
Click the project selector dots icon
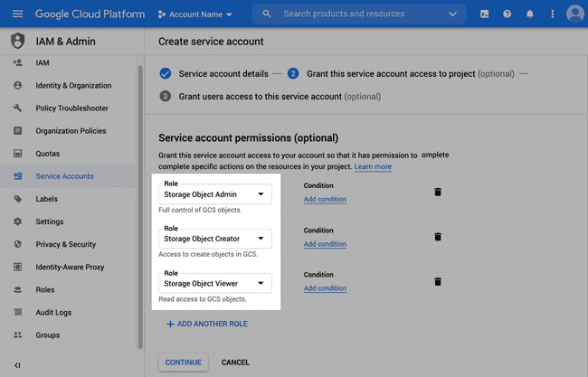coord(162,14)
